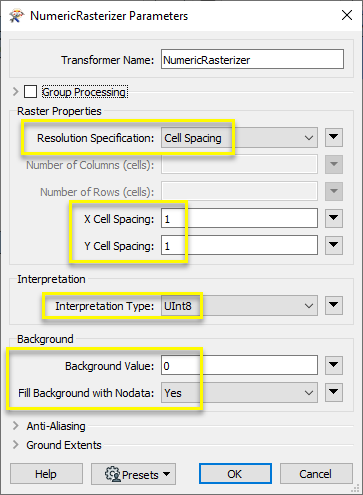The image size is (363, 495).
Task: Enable the Group Processing checkbox
Action: (30, 91)
